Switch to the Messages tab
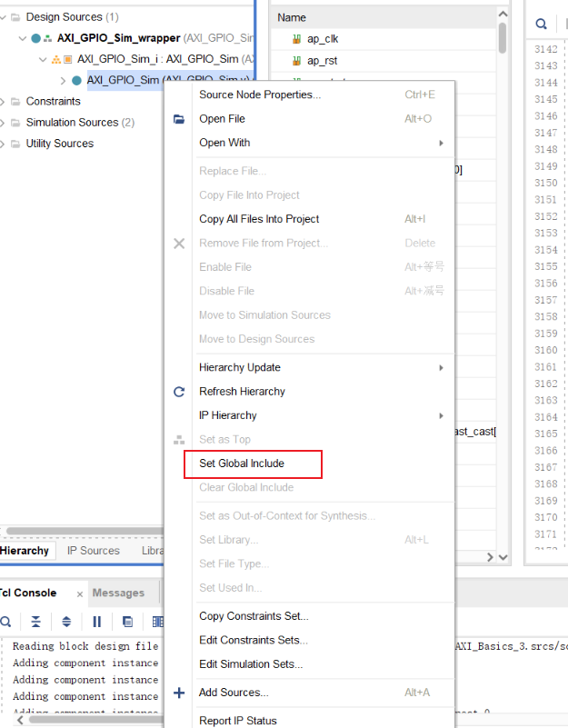The height and width of the screenshot is (728, 568). (x=118, y=593)
